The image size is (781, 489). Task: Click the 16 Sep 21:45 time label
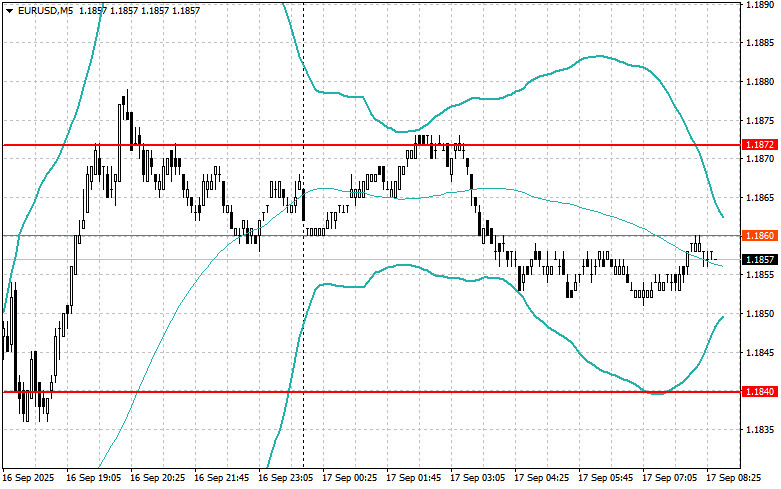(221, 478)
